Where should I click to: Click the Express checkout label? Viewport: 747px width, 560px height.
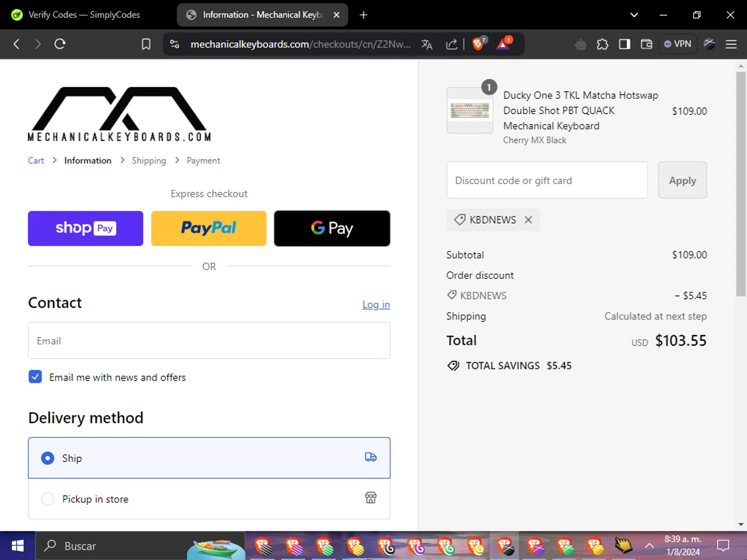[209, 194]
